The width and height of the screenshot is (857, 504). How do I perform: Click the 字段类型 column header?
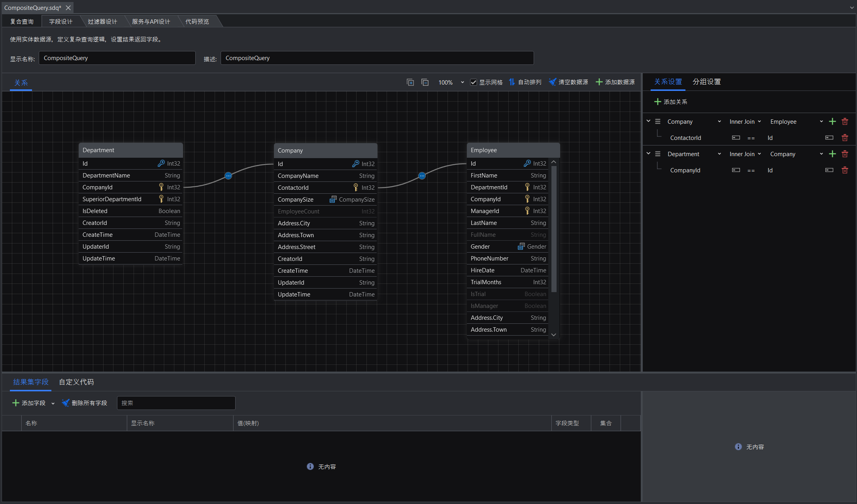click(571, 423)
